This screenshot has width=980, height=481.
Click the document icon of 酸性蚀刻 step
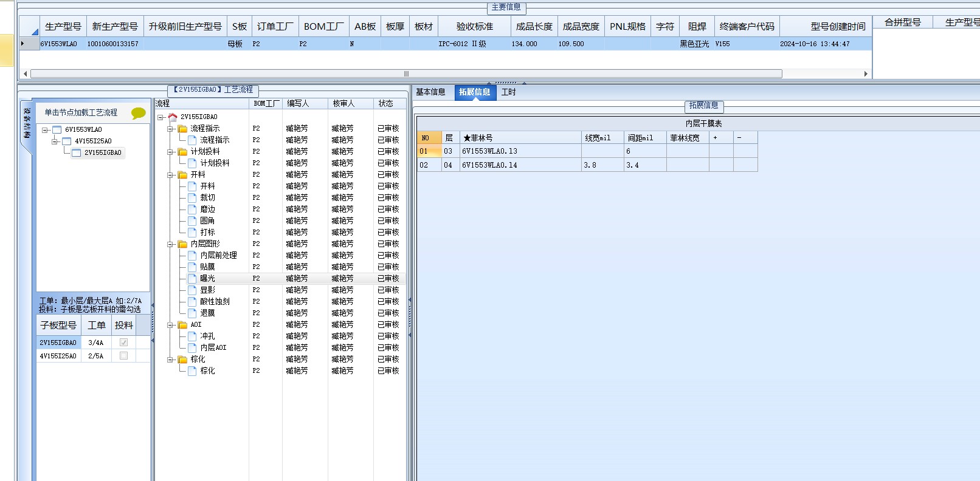[x=192, y=301]
